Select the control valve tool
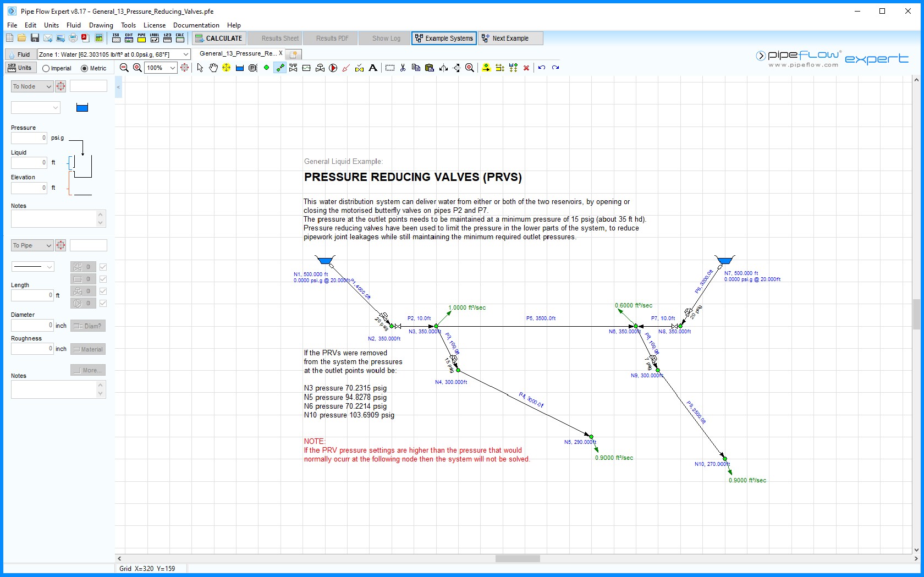Viewport: 924px width, 577px height. (320, 68)
